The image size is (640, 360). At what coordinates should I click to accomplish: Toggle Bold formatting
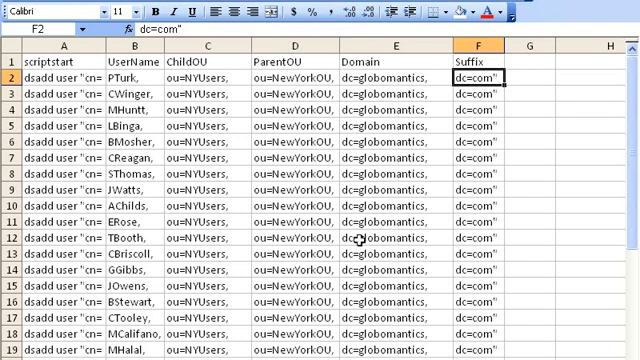[155, 12]
